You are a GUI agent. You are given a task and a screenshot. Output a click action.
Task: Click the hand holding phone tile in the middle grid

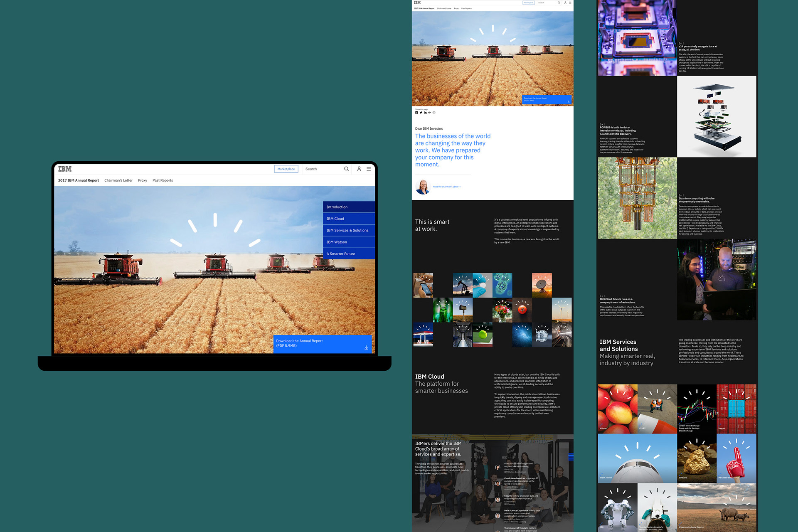point(423,285)
